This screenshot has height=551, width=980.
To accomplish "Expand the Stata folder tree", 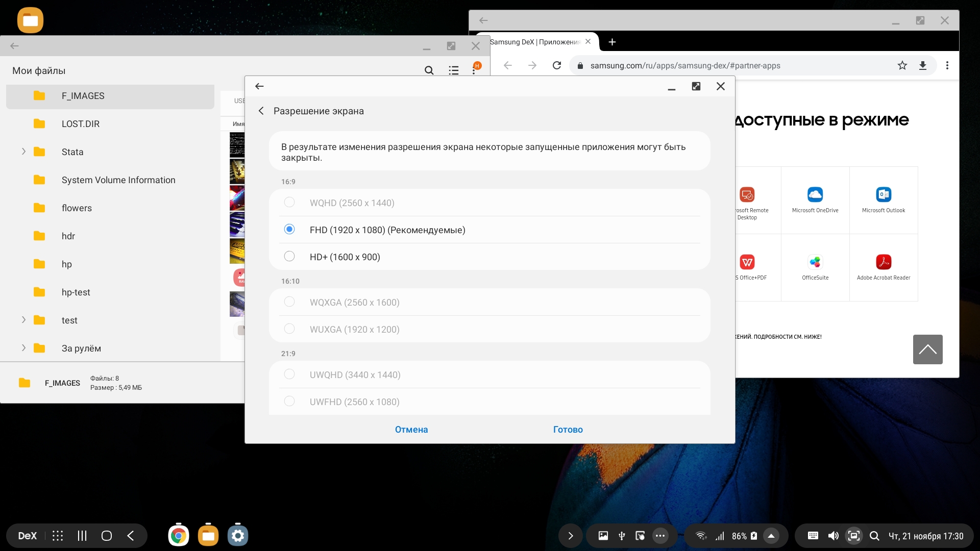I will 23,152.
